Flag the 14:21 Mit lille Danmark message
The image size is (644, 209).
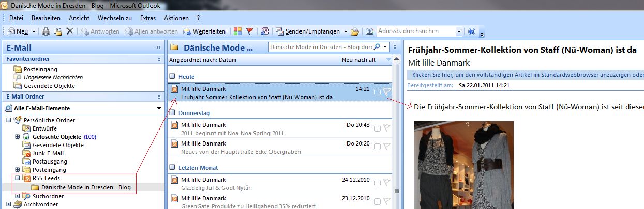[x=387, y=92]
